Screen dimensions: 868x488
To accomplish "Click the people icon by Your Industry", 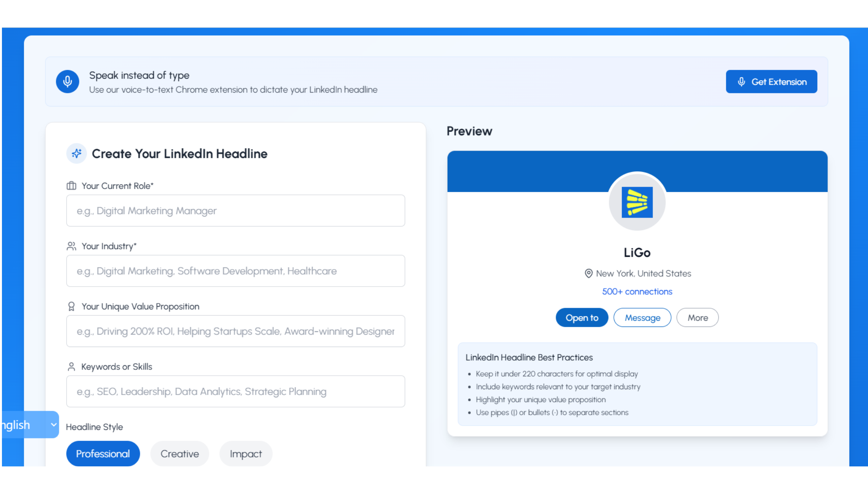I will coord(71,246).
